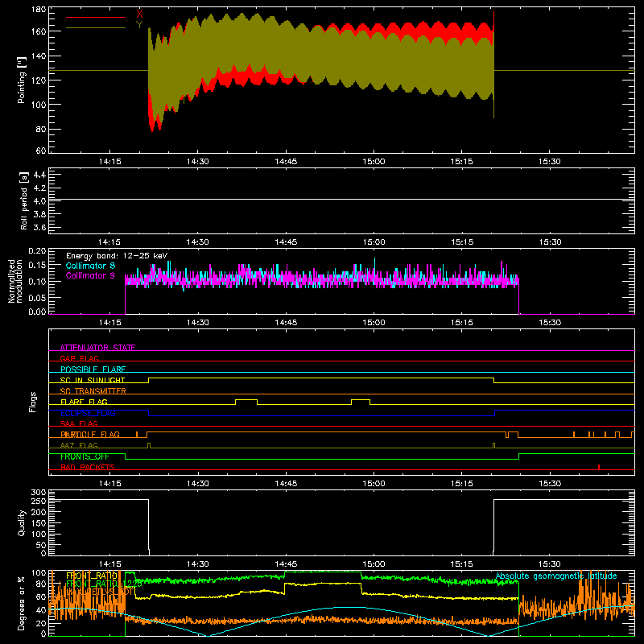Click 'Absolute geomagnetic latitude' legend text
Image resolution: width=644 pixels, height=644 pixels.
(556, 576)
